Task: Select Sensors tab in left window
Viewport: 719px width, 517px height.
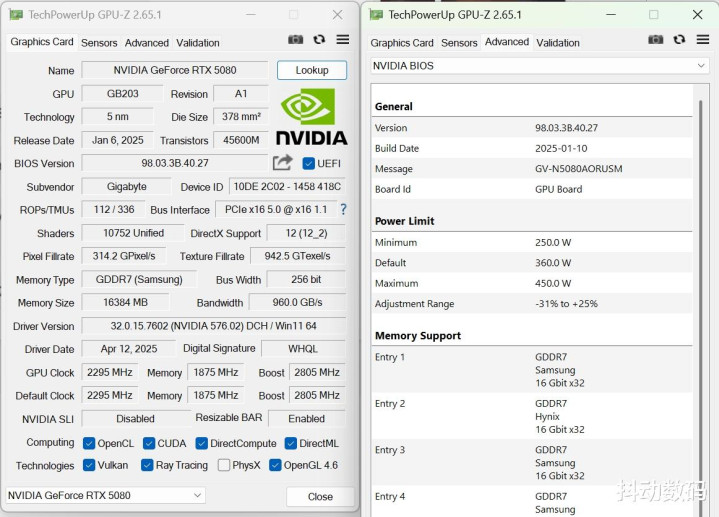Action: pos(99,43)
